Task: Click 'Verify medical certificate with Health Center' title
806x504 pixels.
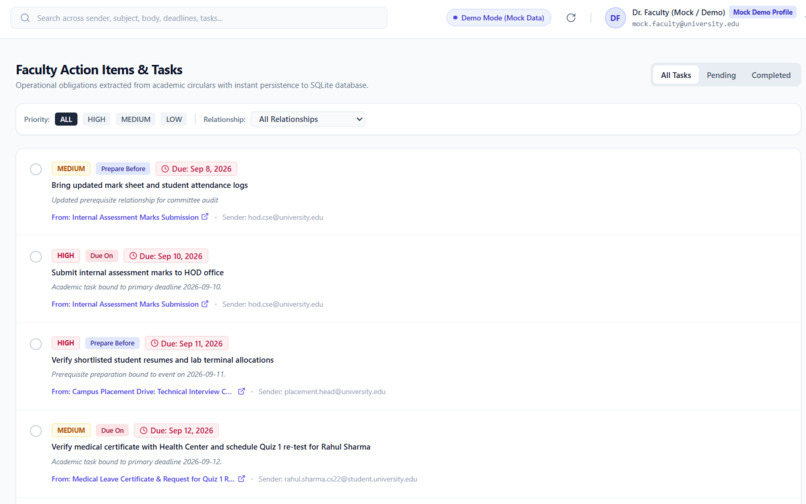Action: 211,447
